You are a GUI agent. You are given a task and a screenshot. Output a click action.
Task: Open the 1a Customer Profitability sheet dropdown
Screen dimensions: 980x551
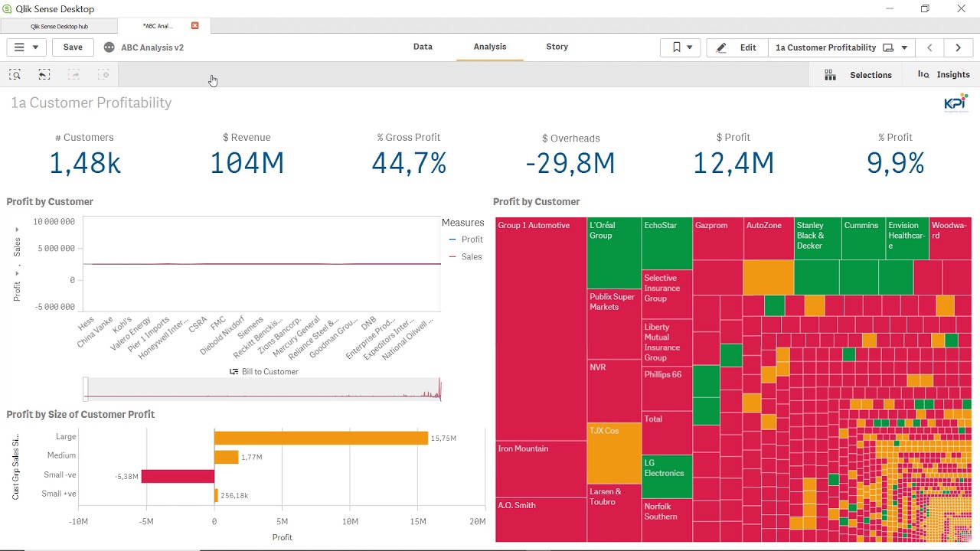click(x=841, y=47)
